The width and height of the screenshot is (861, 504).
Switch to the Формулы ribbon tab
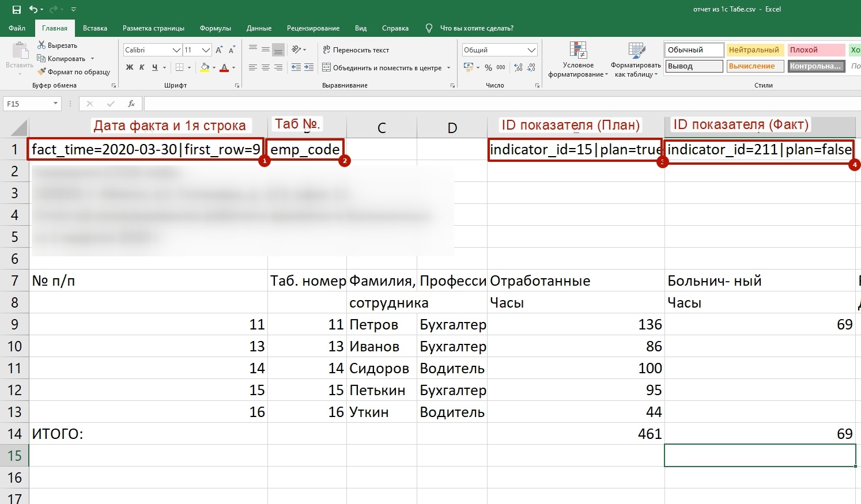coord(215,28)
